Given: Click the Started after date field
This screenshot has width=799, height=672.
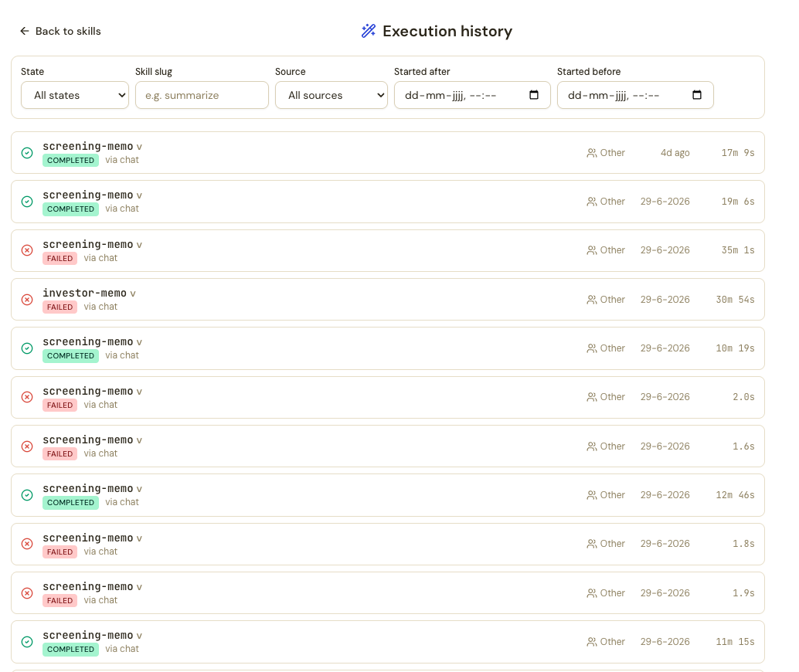Looking at the screenshot, I should (x=472, y=95).
